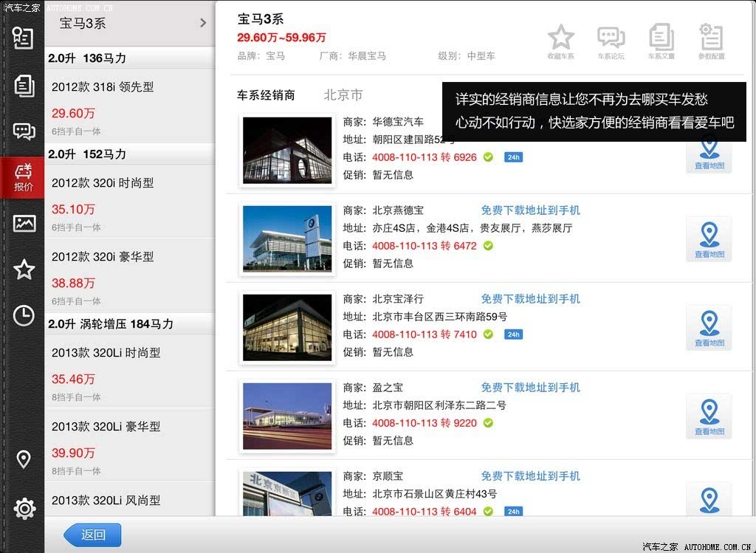Select the 2.0升 涡轮增压 184马力 group header
The image size is (756, 553).
130,323
